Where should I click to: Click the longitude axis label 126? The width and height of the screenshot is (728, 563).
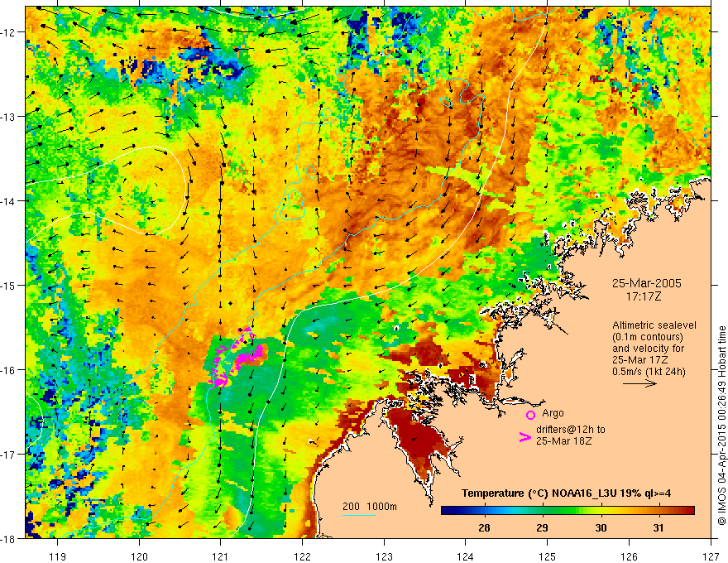629,556
